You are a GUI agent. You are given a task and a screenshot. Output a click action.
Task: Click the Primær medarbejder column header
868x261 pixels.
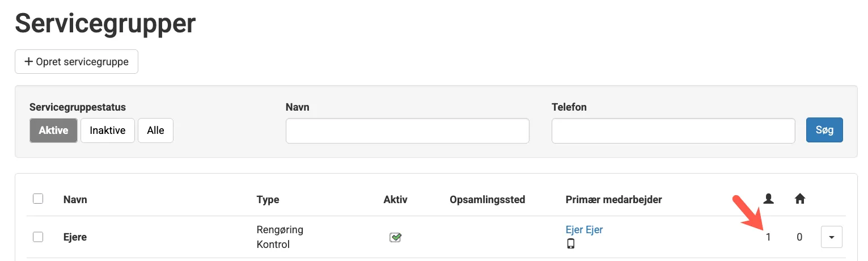[613, 199]
